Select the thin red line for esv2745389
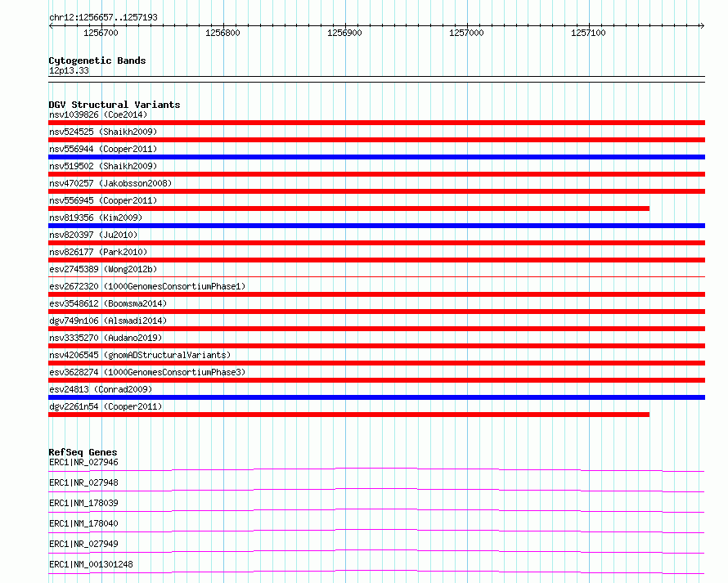This screenshot has height=583, width=728. click(x=376, y=276)
